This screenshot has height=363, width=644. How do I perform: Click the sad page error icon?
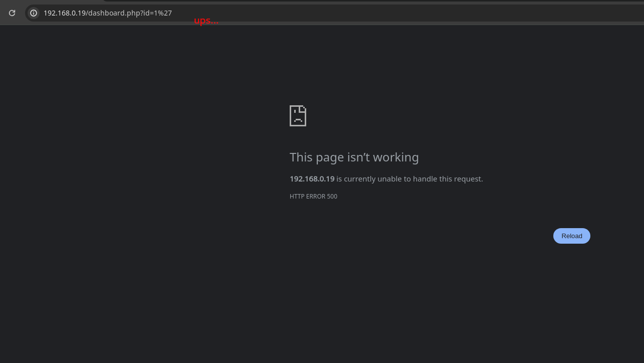tap(298, 116)
